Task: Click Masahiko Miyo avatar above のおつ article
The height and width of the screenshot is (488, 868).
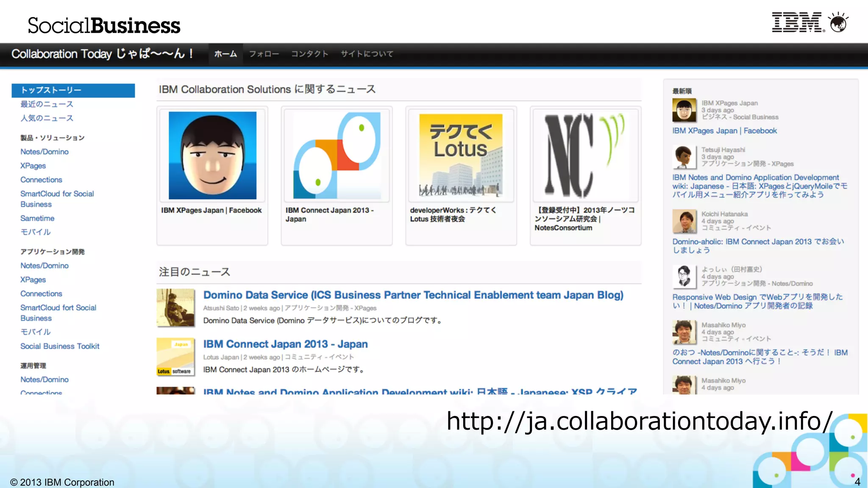Action: point(684,332)
